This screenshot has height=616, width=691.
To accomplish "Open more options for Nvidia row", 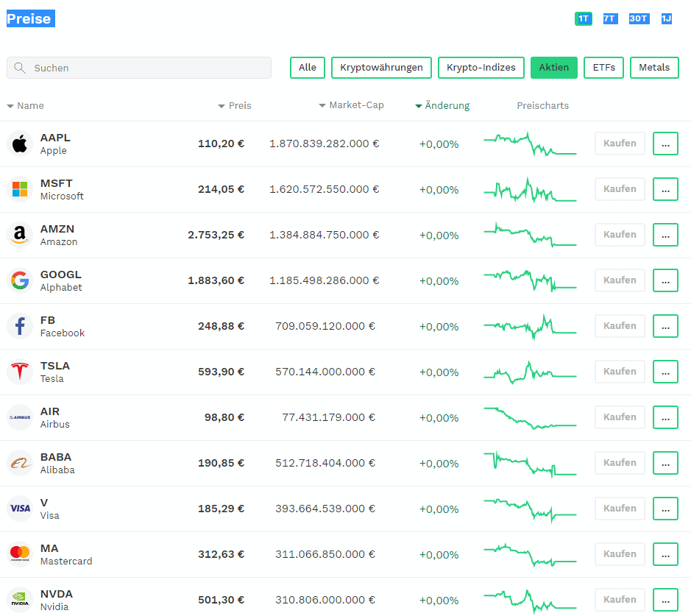I will pos(665,600).
